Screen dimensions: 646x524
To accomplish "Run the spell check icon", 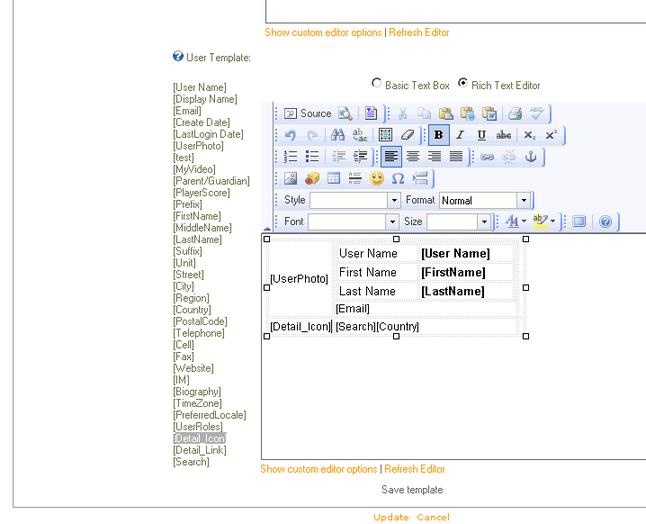I will coord(536,113).
